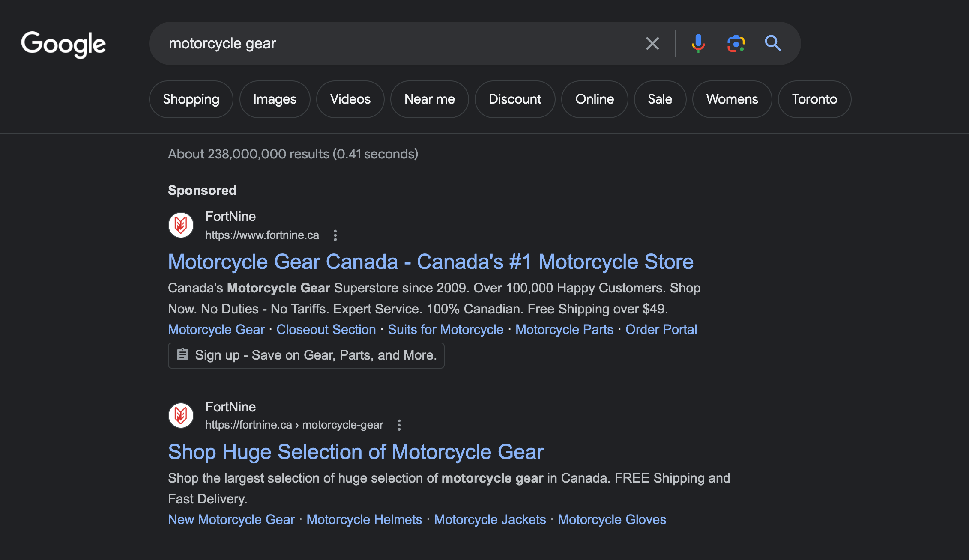The image size is (969, 560).
Task: Open three-dot menu next to fortnine.ca › motorcycle-gear
Action: pyautogui.click(x=399, y=425)
